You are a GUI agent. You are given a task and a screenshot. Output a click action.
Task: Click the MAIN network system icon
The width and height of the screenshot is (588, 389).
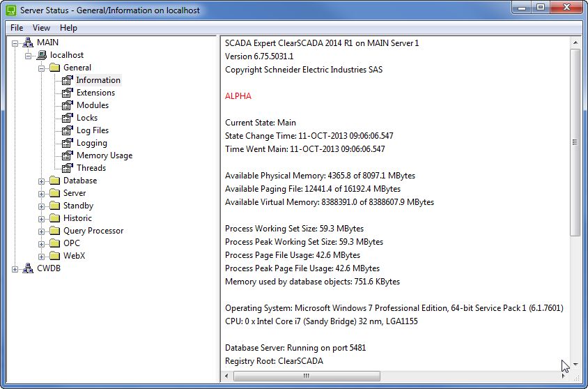(28, 43)
